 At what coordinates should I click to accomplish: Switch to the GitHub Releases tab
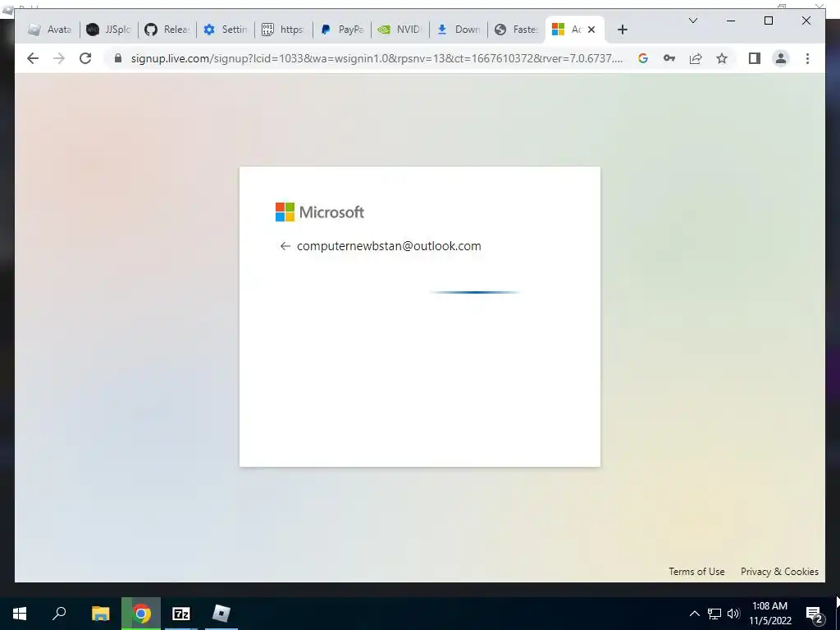pos(167,30)
